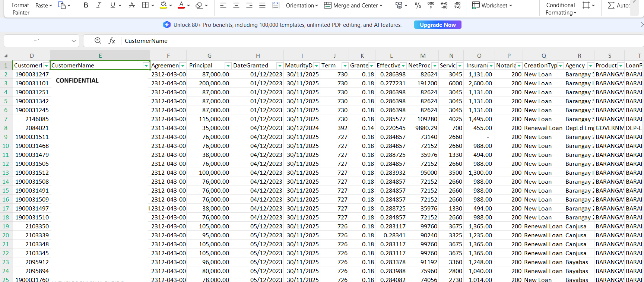Select the eraser clear formatting icon
Image resolution: width=644 pixels, height=282 pixels.
pos(199,5)
